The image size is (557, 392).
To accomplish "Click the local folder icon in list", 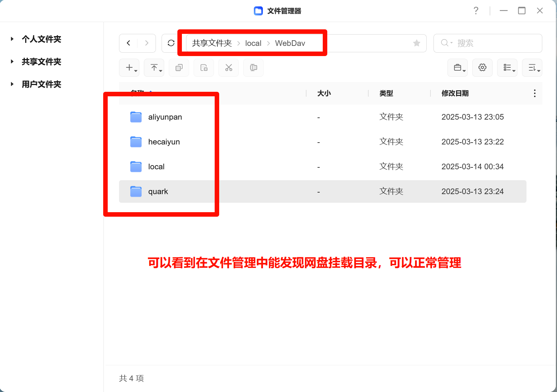I will (136, 167).
